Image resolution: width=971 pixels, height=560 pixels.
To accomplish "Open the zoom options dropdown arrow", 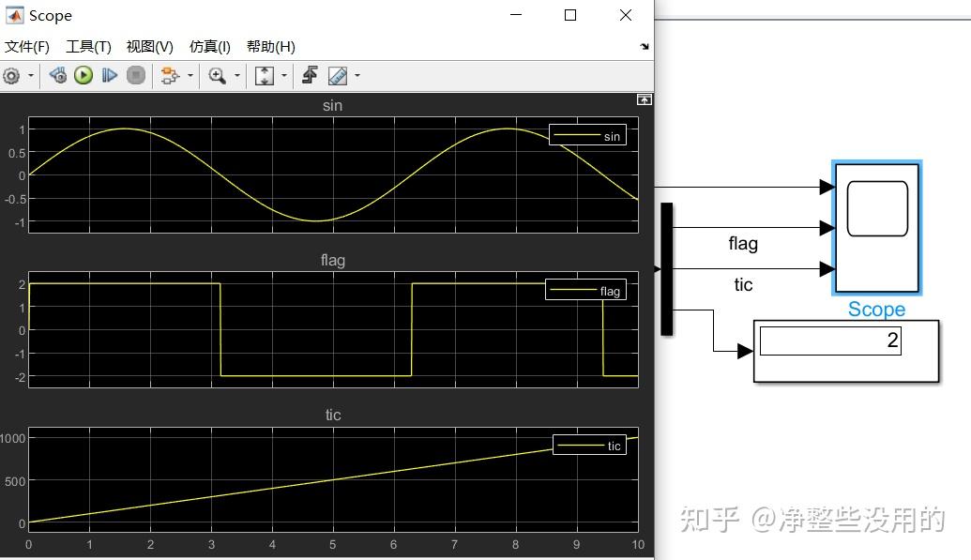I will pos(235,75).
